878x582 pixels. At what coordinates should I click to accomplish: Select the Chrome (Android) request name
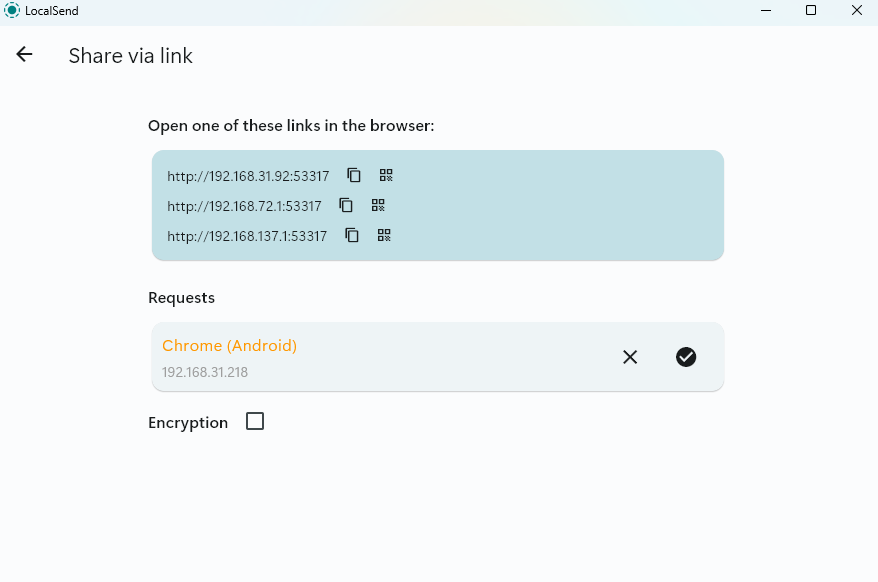click(x=229, y=346)
